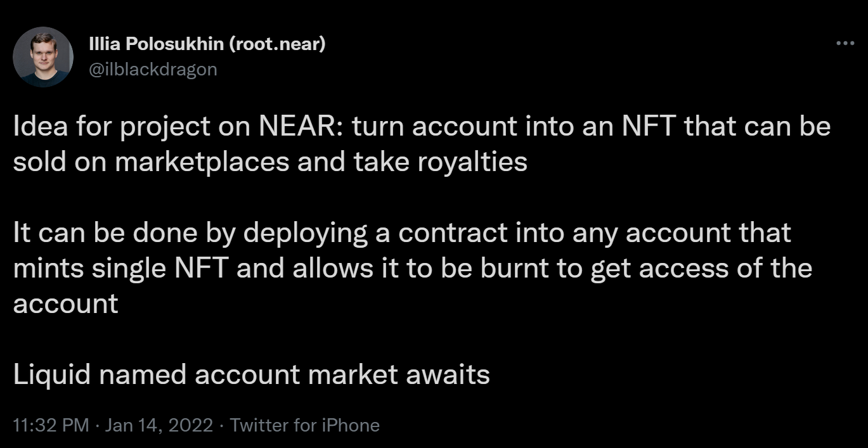The image size is (868, 448).
Task: Open the Twitter for iPhone source link
Action: point(305,425)
